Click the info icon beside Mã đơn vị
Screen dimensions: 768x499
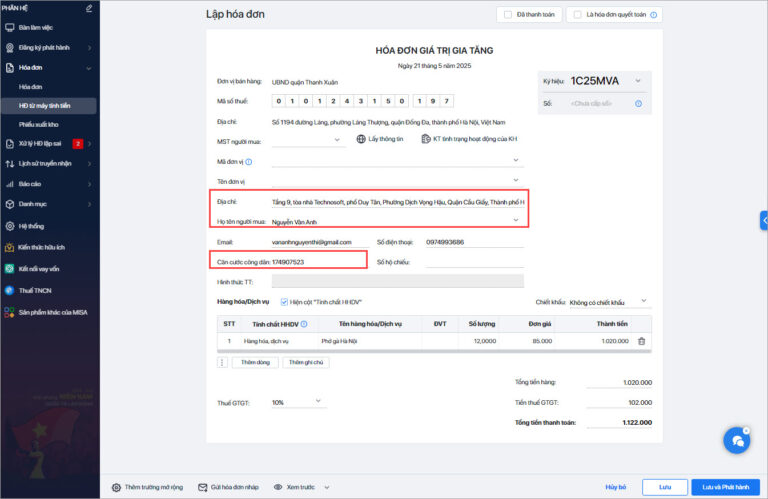point(249,162)
